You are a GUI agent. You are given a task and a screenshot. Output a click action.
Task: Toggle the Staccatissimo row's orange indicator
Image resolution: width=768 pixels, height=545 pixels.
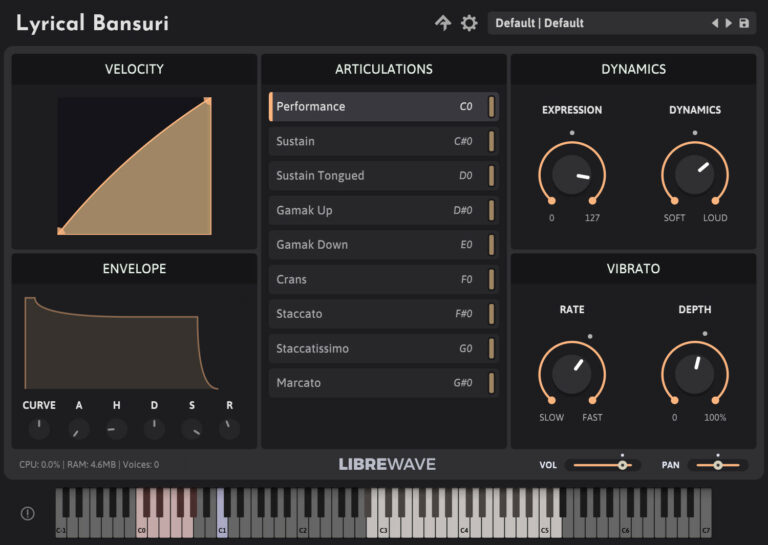pos(491,348)
